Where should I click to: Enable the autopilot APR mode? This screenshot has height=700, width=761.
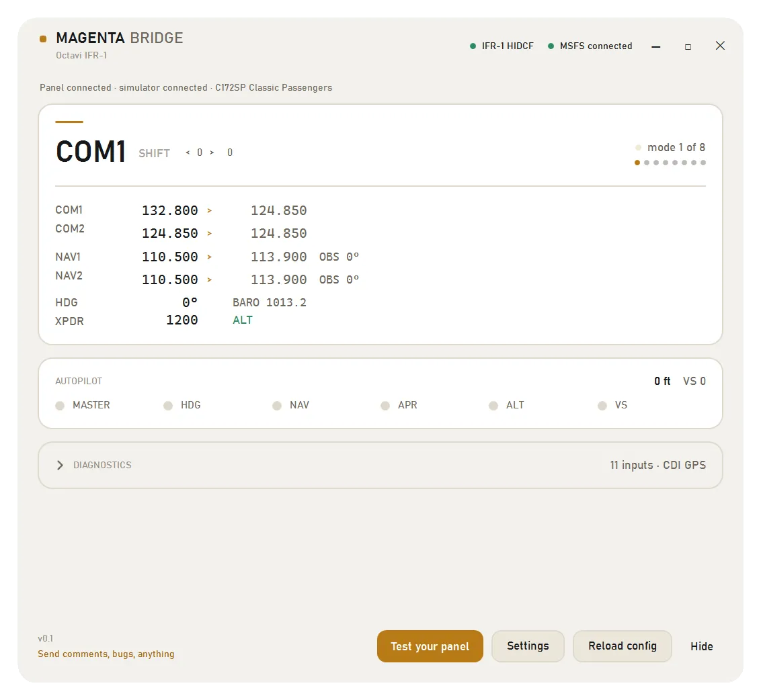tap(385, 406)
